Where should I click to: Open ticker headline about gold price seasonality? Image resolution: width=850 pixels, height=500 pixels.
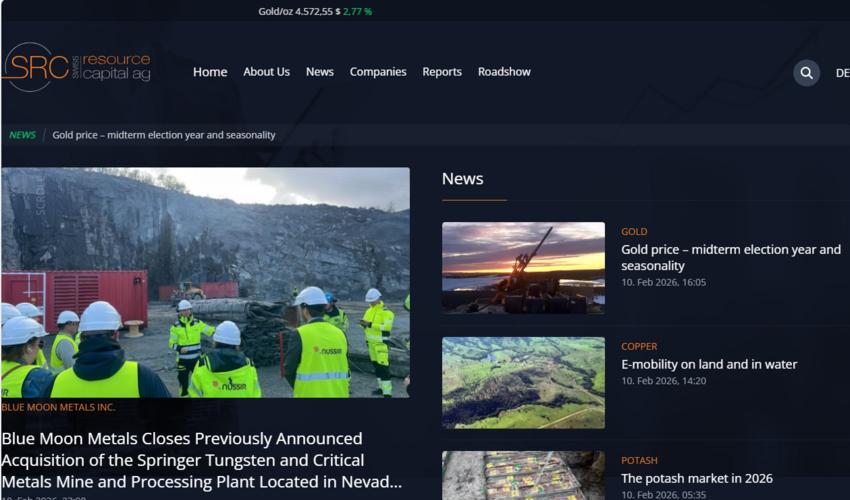coord(164,135)
